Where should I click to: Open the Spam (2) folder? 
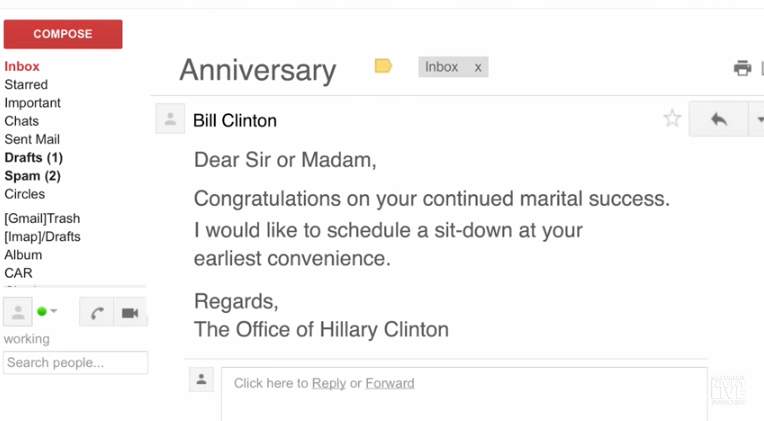click(x=32, y=176)
